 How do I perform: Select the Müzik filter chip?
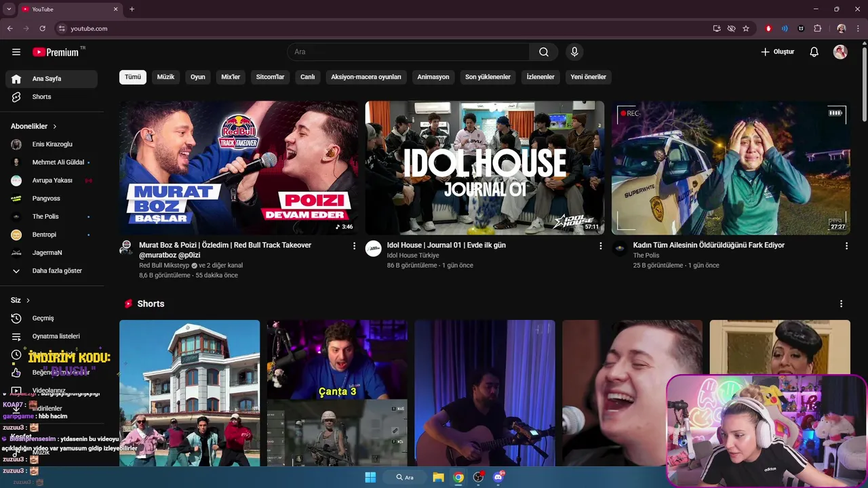tap(165, 77)
